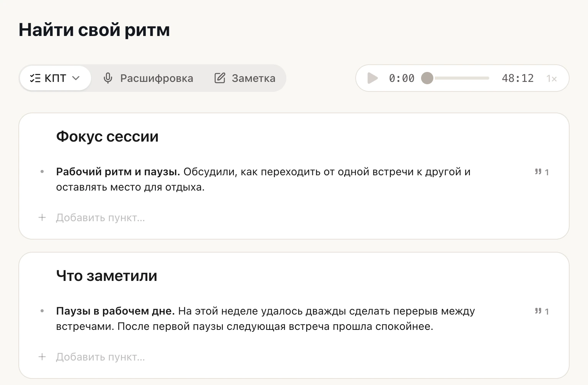
Task: Click the audio progress slider knob
Action: point(427,78)
